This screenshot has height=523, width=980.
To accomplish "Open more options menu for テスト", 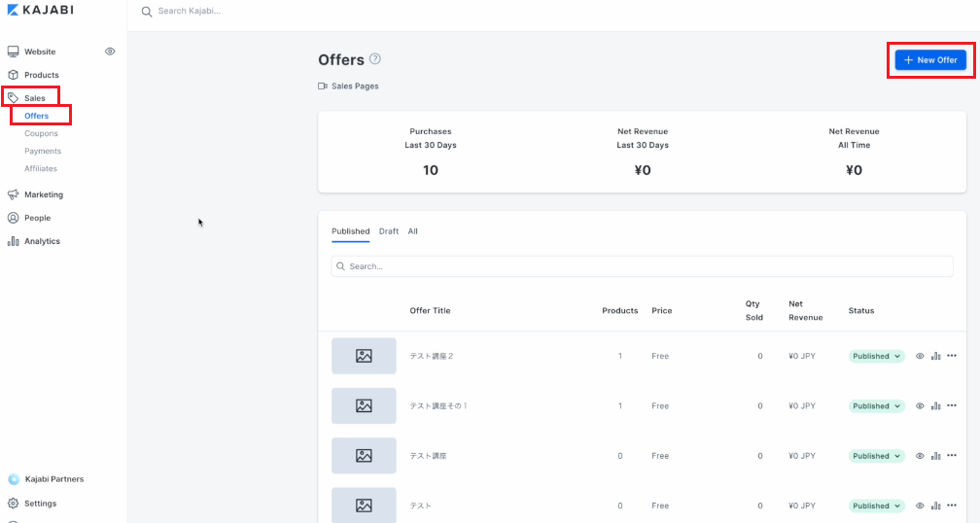I will coord(952,506).
